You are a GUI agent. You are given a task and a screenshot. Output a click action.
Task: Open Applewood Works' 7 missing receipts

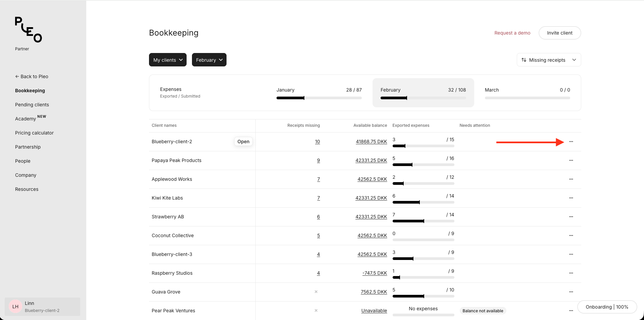click(318, 179)
